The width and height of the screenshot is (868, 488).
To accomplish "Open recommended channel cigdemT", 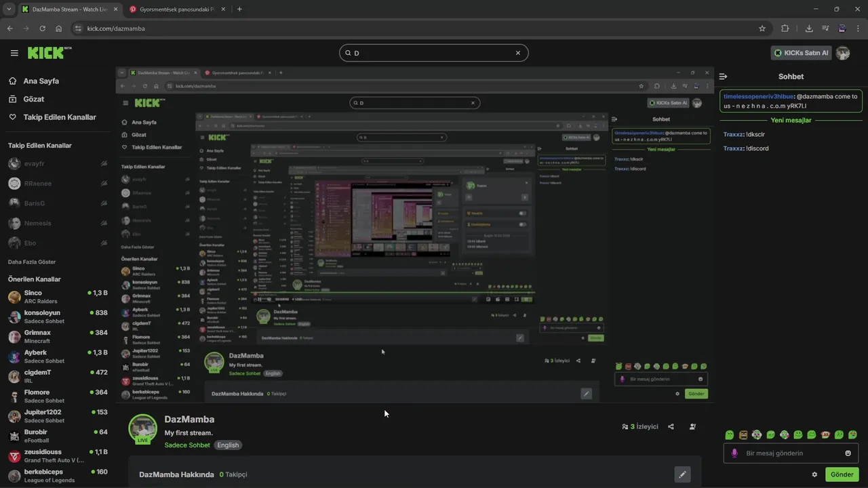I will pos(58,376).
